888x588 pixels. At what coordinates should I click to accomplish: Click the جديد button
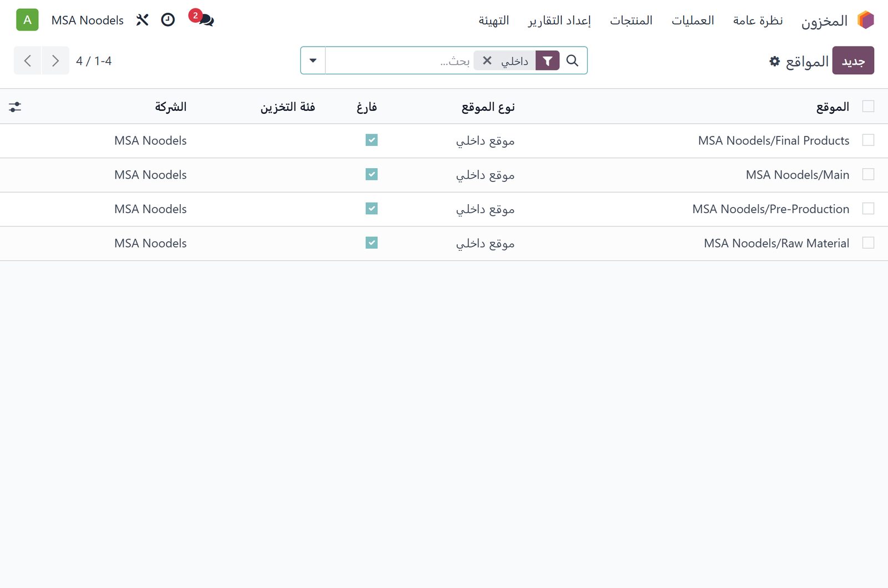(853, 60)
